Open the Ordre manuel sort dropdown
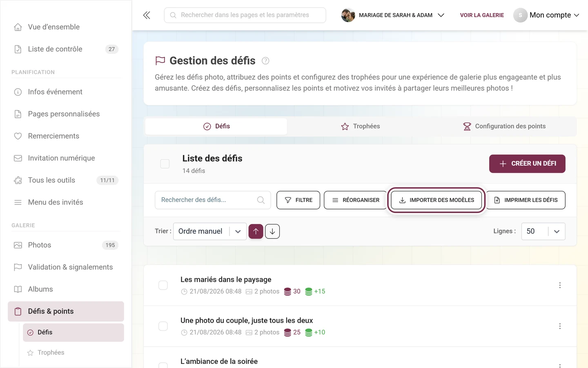The height and width of the screenshot is (368, 588). (210, 231)
